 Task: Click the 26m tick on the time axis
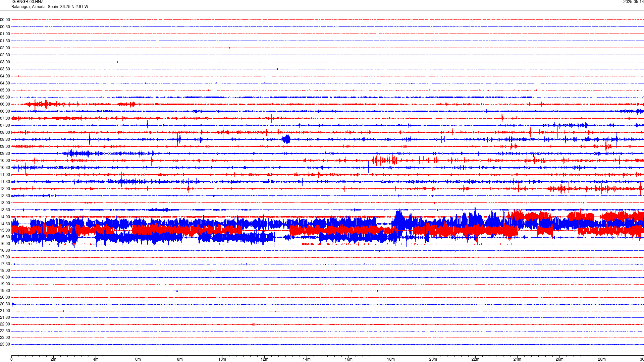(559, 359)
